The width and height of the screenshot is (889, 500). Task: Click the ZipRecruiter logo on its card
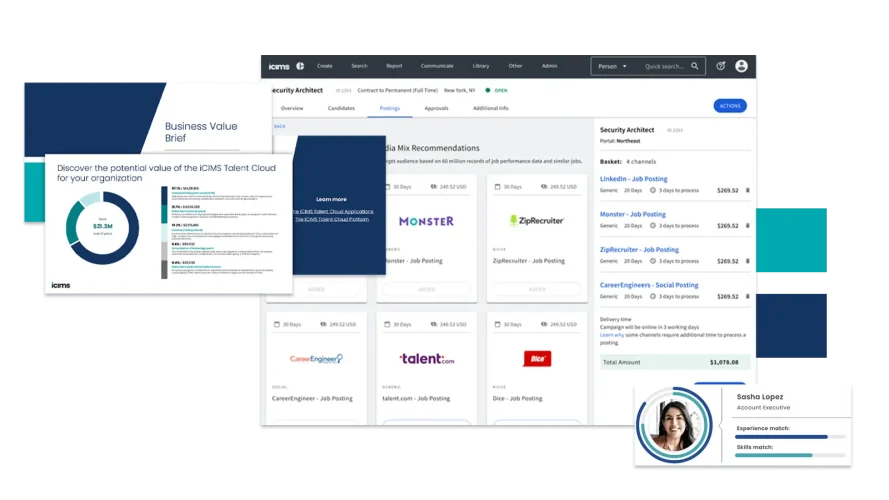(536, 221)
